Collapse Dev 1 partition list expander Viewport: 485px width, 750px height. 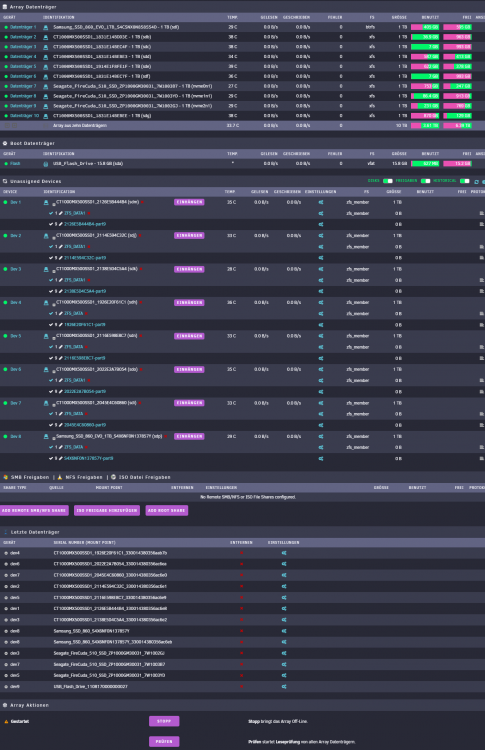click(54, 204)
